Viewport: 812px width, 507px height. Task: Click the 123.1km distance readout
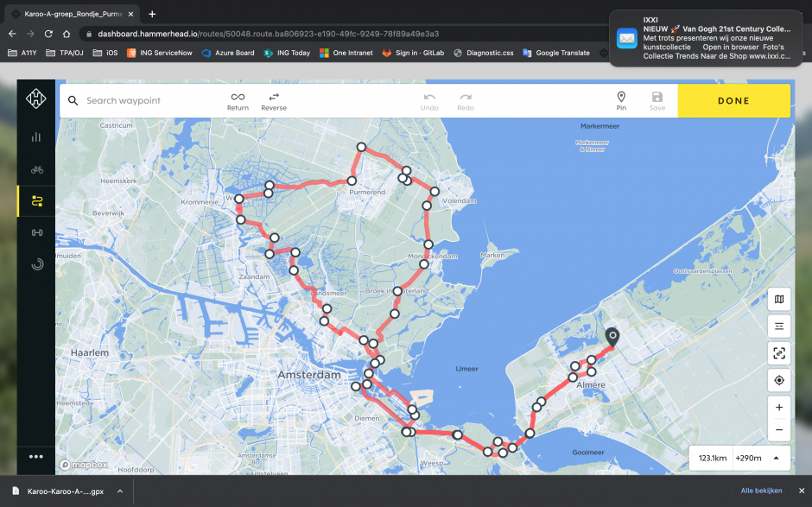pos(712,459)
